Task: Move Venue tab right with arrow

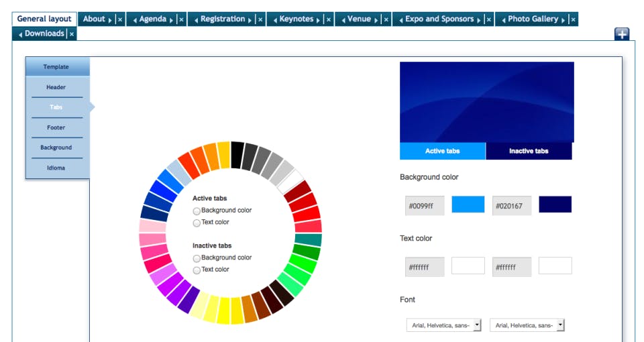Action: [376, 19]
